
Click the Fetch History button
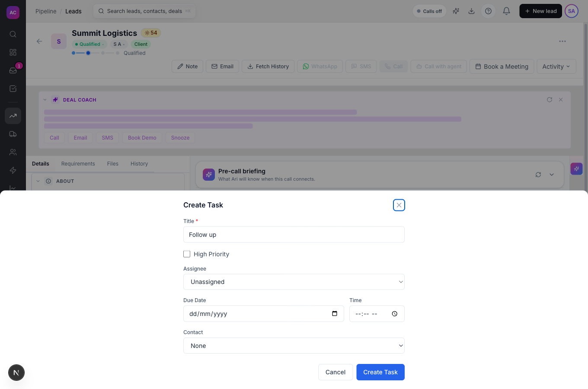[268, 67]
